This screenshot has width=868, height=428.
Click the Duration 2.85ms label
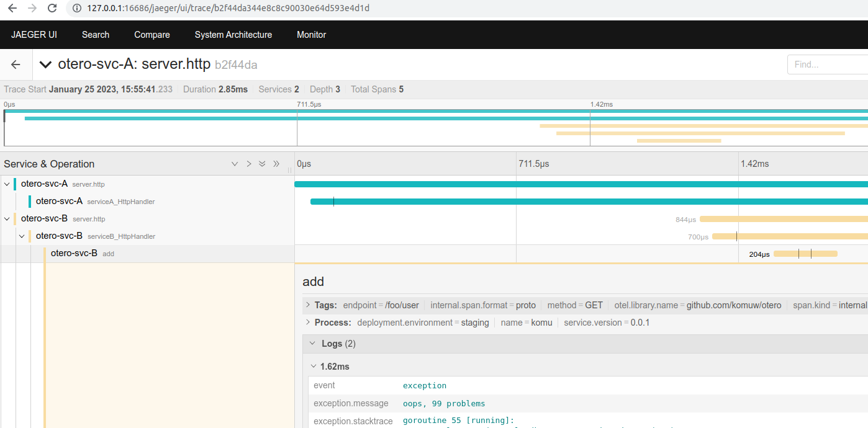point(215,89)
